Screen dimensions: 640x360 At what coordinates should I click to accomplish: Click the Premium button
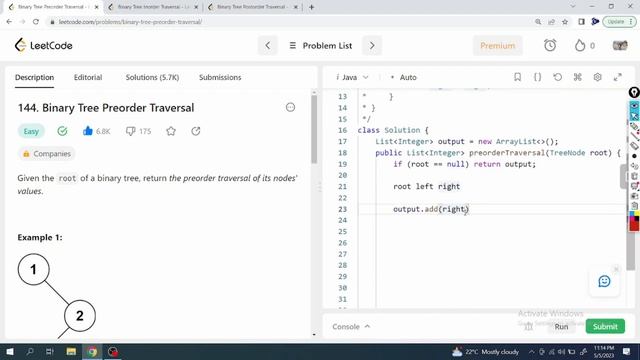(498, 46)
